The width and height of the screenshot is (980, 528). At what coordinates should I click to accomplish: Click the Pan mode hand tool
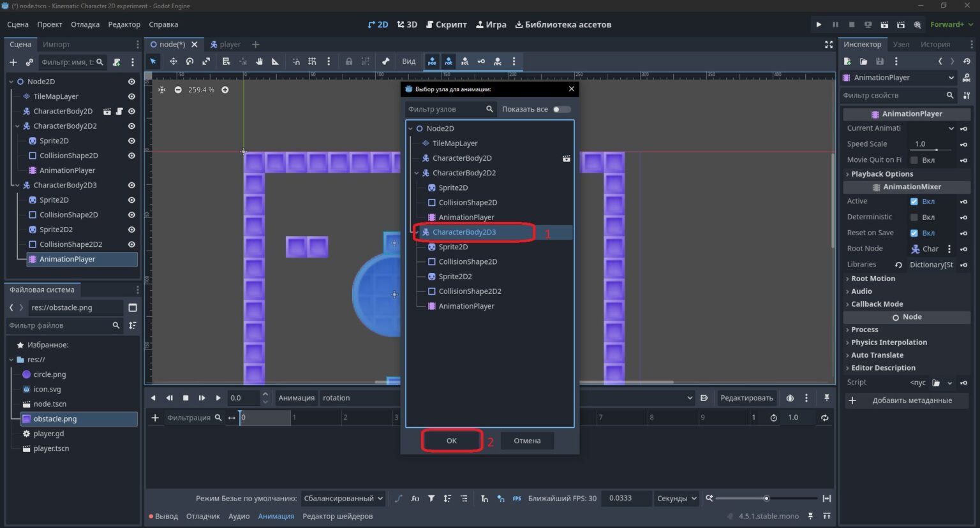[259, 61]
